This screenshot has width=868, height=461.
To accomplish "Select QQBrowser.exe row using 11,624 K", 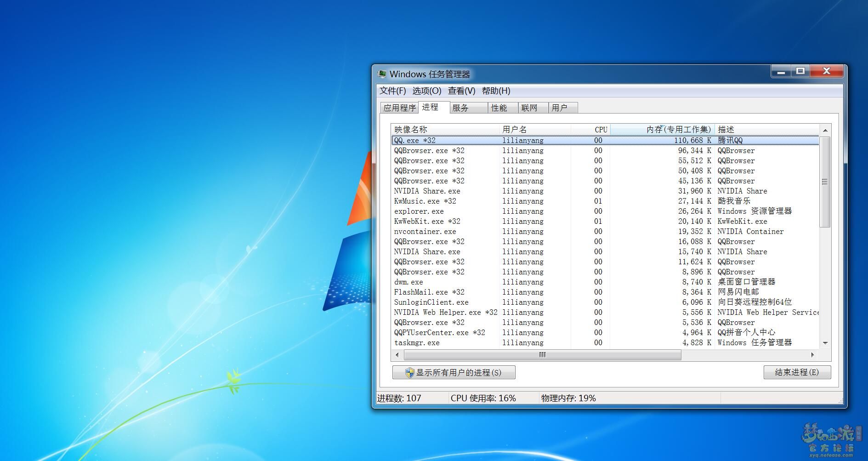I will [x=605, y=262].
